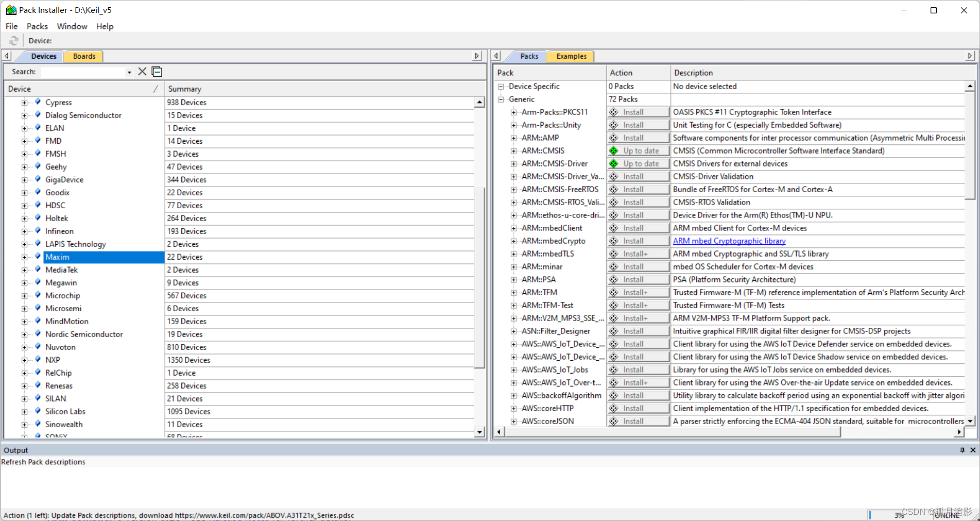
Task: Click the install icon on Arm-Packs::PKCS11 row
Action: (x=614, y=112)
